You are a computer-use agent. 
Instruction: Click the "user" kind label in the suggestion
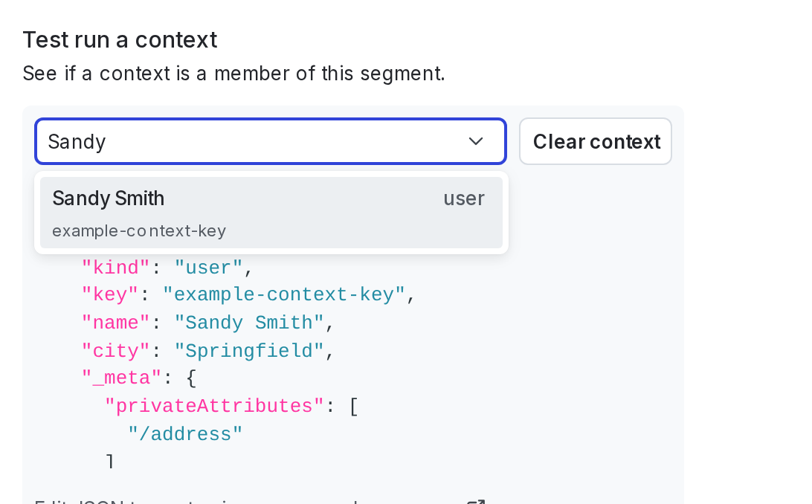(464, 198)
